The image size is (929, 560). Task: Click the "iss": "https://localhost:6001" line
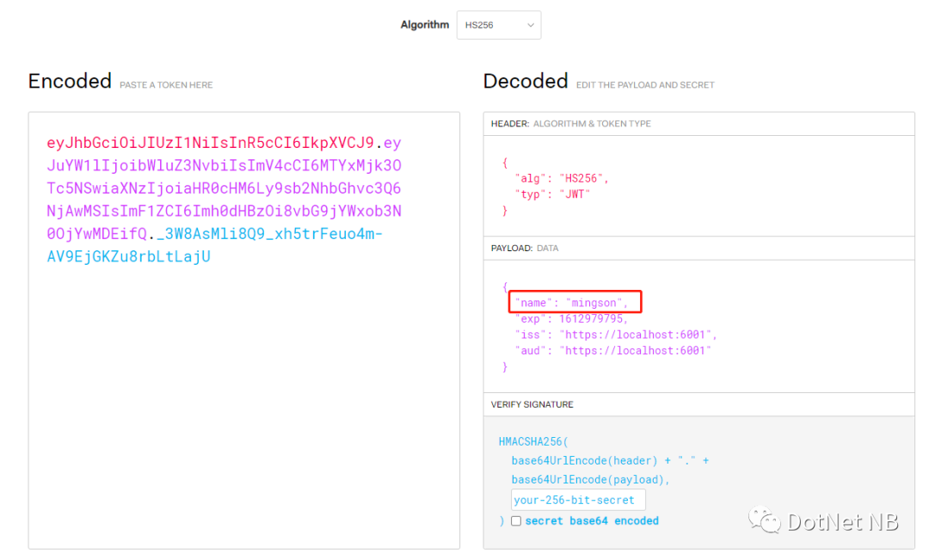(616, 335)
